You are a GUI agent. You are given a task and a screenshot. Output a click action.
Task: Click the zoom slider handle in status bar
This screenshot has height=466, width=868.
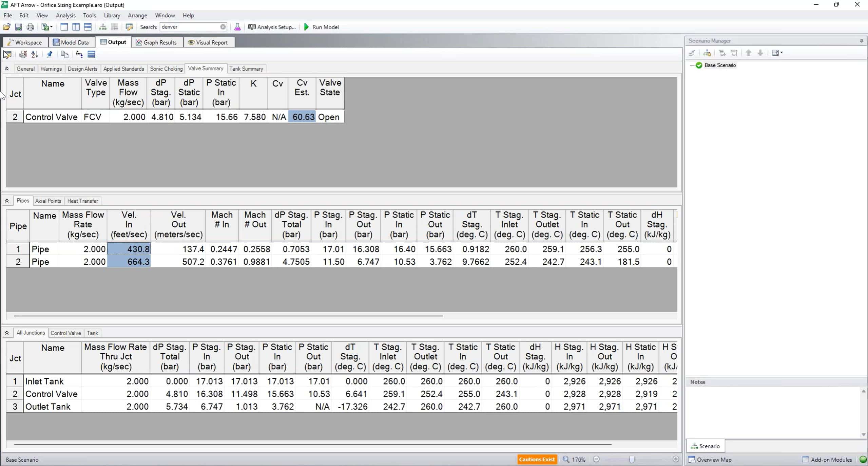[x=632, y=459]
